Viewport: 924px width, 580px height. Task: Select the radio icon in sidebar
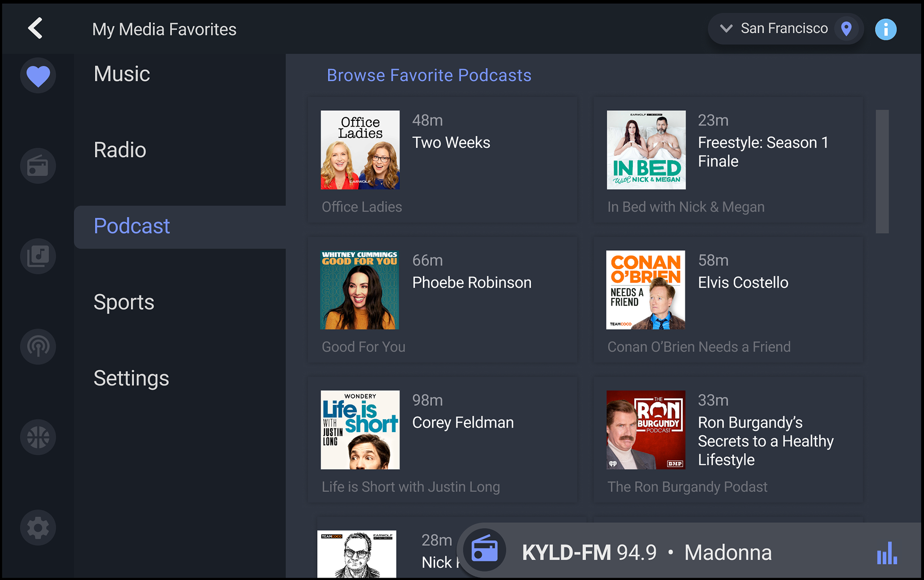[x=38, y=166]
